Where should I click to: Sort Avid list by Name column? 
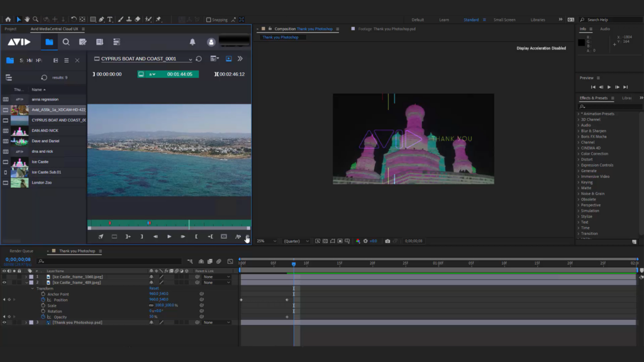[x=38, y=89]
